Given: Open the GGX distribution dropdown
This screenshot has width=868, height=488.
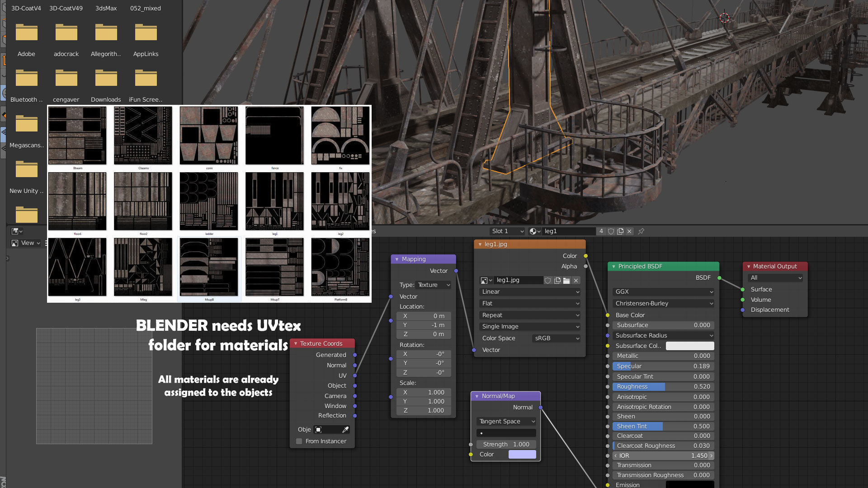Looking at the screenshot, I should (663, 292).
